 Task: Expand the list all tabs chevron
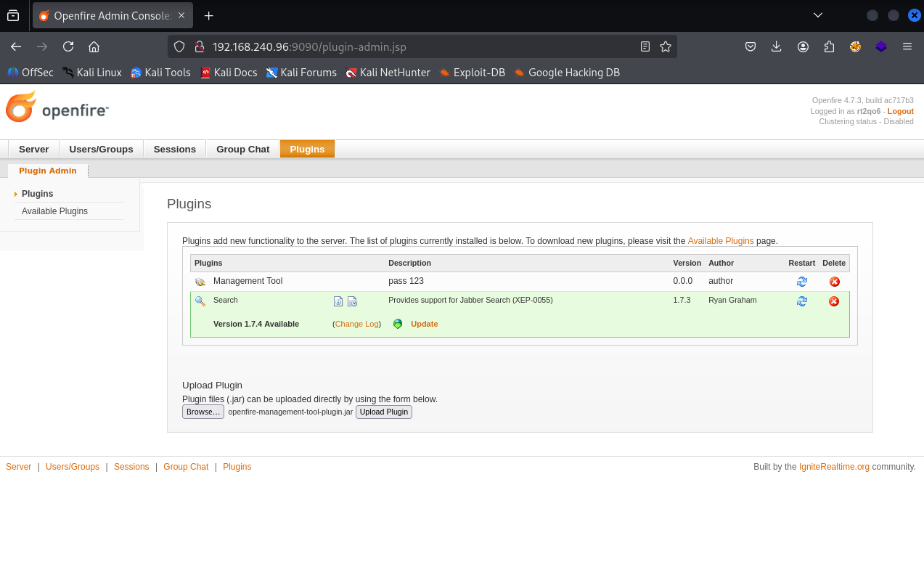pyautogui.click(x=818, y=15)
